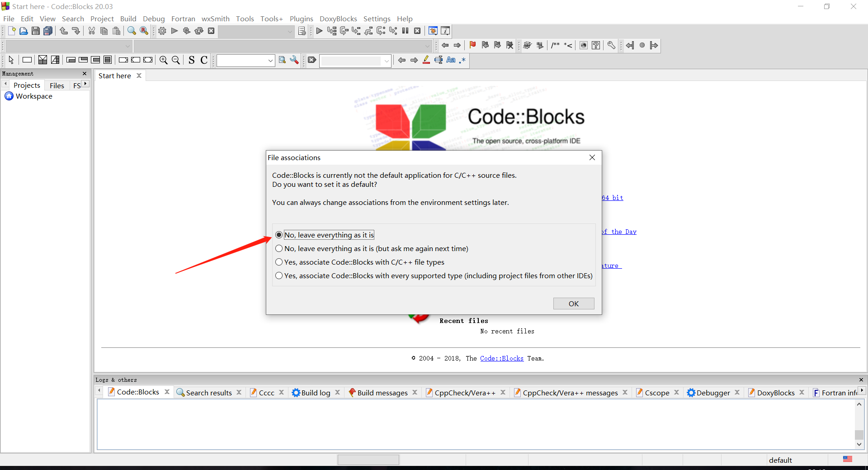
Task: Toggle Match case 'Aa' in search toolbar
Action: 451,60
